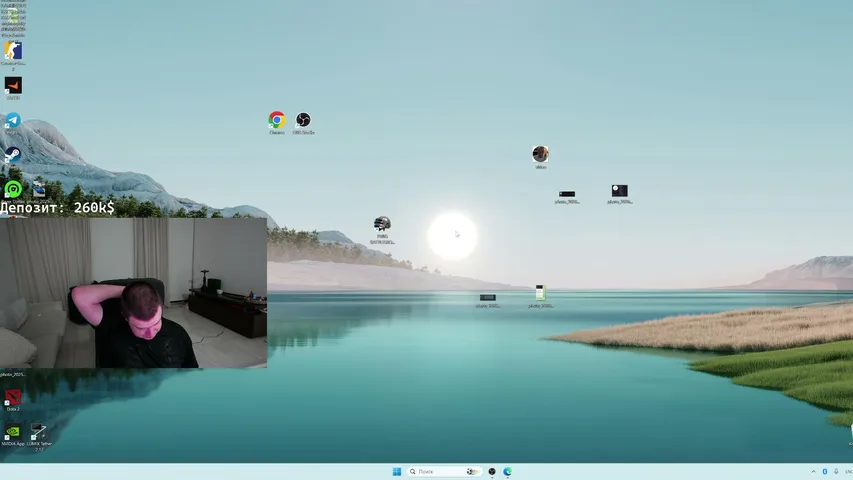The image size is (853, 480).
Task: Open the input language indicator
Action: click(849, 471)
